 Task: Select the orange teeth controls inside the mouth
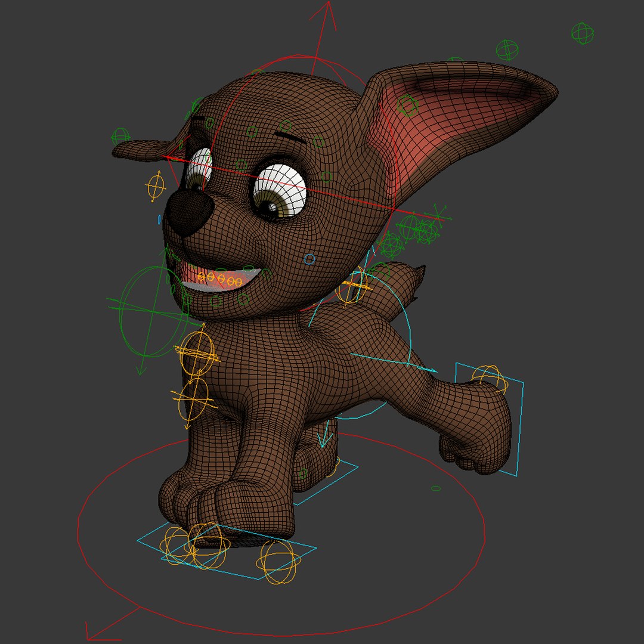tap(219, 279)
